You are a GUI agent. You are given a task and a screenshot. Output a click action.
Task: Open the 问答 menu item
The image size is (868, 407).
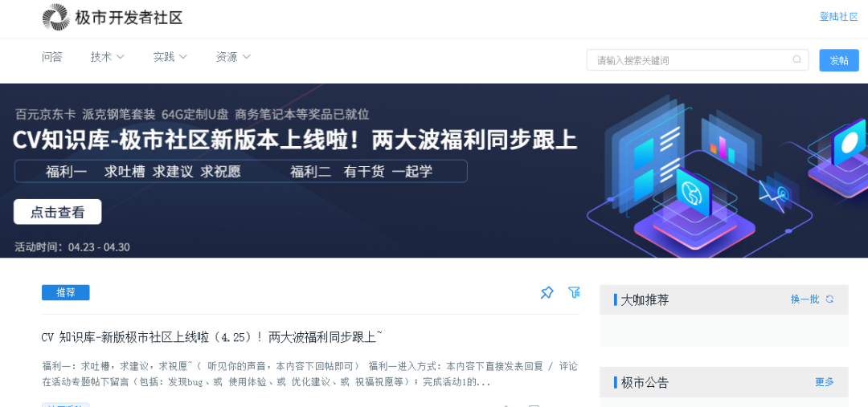52,56
